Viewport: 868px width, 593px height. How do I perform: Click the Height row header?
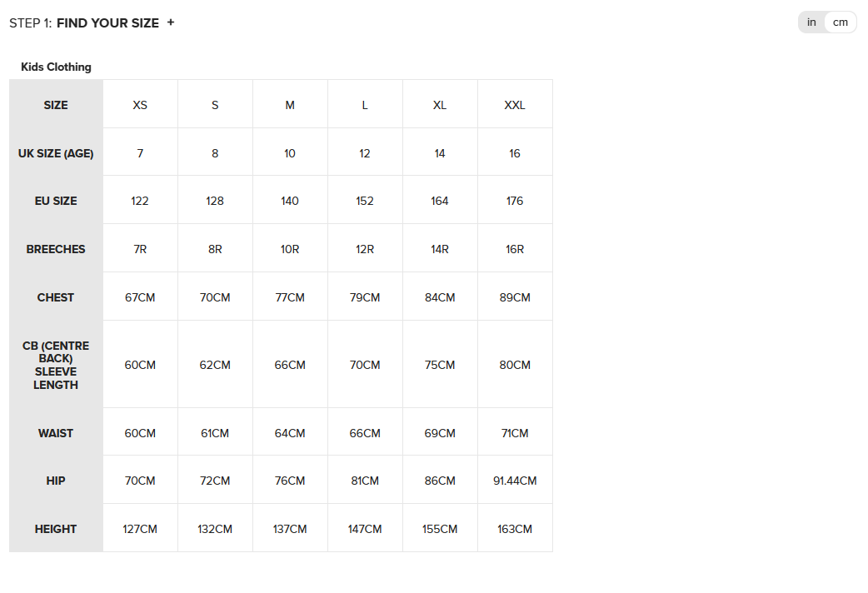[x=56, y=529]
